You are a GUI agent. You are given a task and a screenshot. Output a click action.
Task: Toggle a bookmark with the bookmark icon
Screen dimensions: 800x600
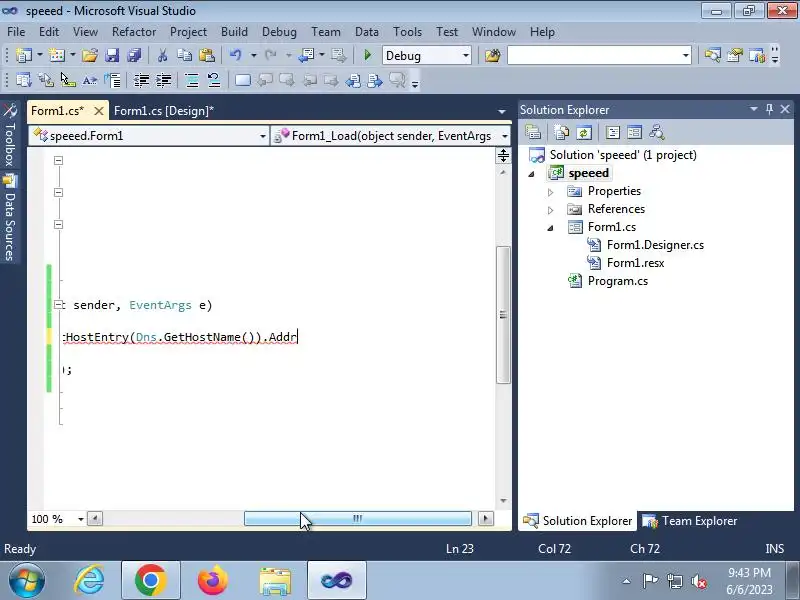[243, 80]
